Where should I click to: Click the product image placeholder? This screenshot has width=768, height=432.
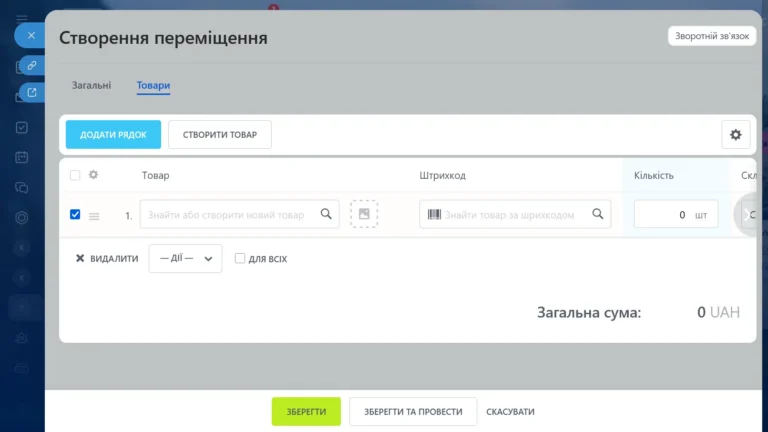[x=364, y=214]
